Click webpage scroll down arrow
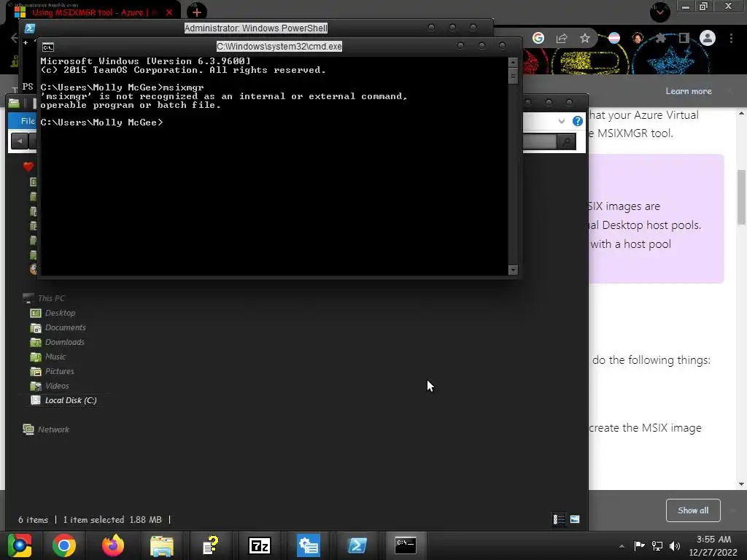 (x=741, y=484)
